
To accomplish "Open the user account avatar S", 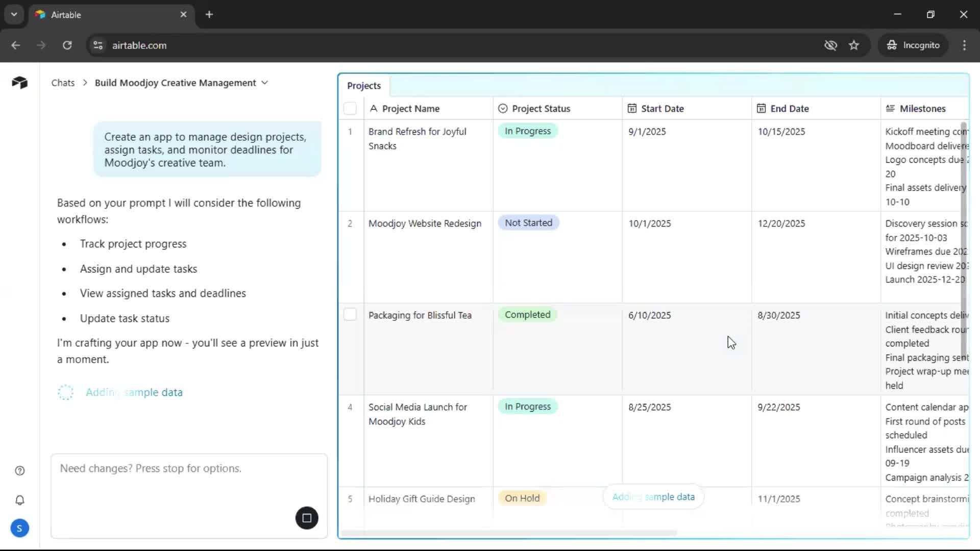I will (19, 529).
